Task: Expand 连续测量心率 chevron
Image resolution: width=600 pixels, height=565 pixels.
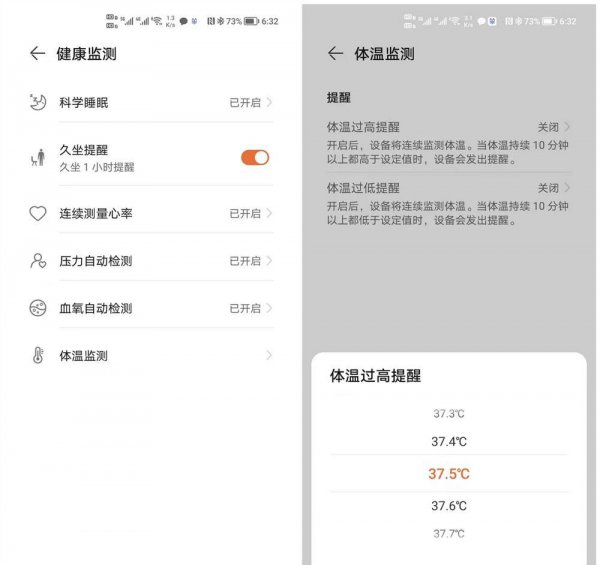Action: tap(269, 213)
